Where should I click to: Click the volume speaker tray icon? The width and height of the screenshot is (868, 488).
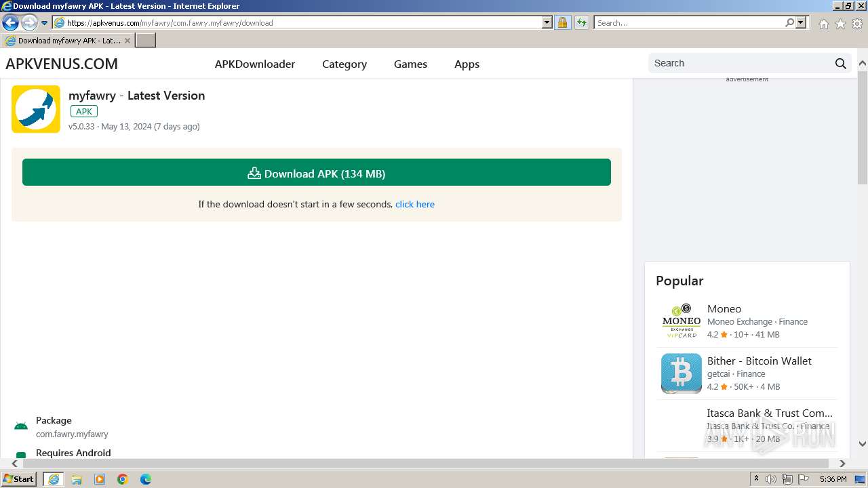click(771, 479)
